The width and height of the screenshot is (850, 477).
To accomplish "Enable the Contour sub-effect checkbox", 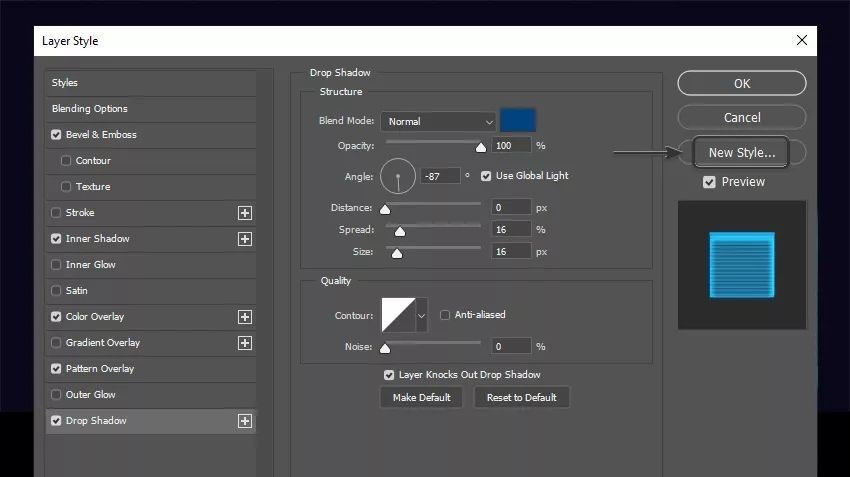I will 66,160.
